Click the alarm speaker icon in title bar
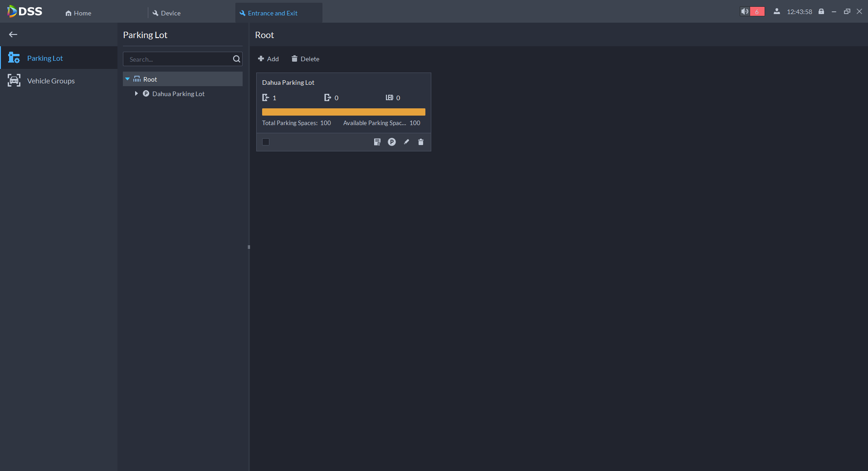The width and height of the screenshot is (868, 471). [x=745, y=12]
